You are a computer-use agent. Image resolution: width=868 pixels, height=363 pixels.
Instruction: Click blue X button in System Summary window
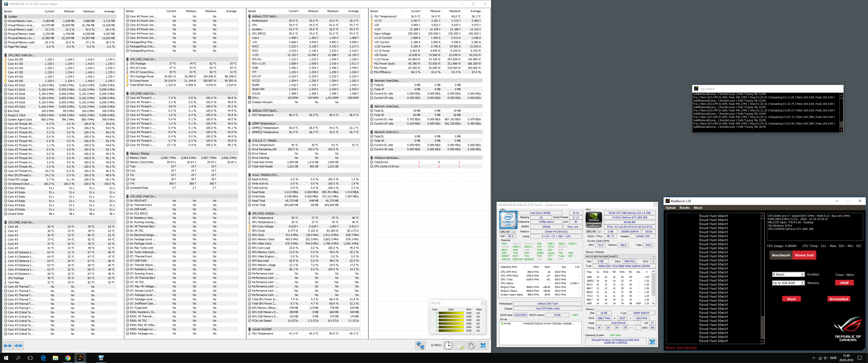[652, 342]
